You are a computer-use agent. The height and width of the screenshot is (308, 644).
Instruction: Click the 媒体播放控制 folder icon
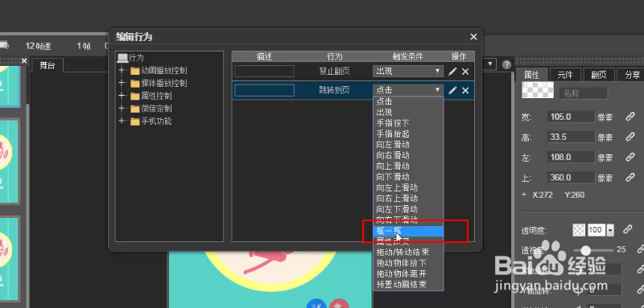[134, 84]
